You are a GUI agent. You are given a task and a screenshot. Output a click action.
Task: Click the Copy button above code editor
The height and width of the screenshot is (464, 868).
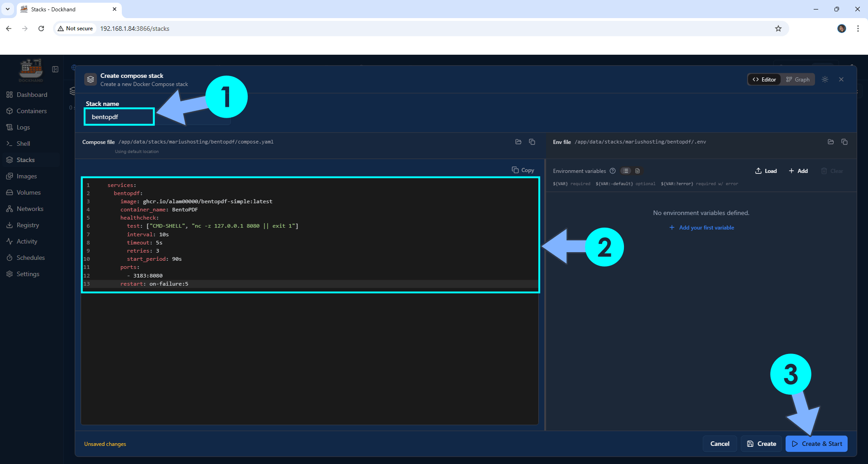tap(523, 170)
